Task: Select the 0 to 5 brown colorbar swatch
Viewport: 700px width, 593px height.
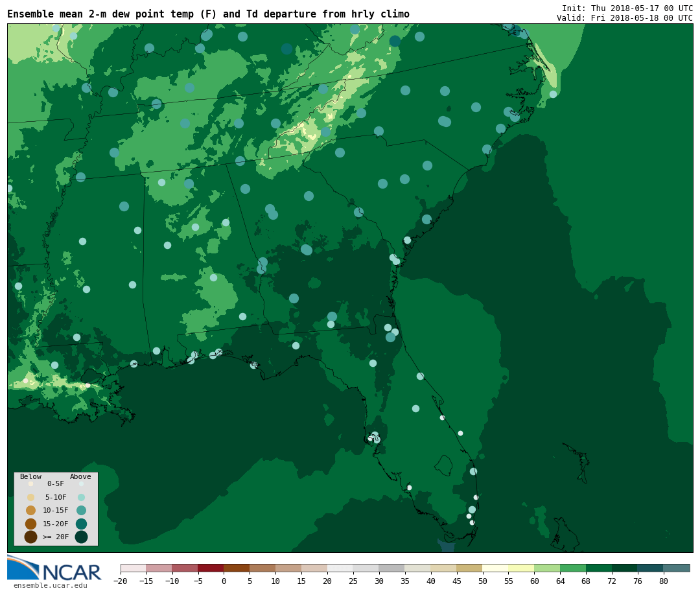Action: (x=237, y=568)
